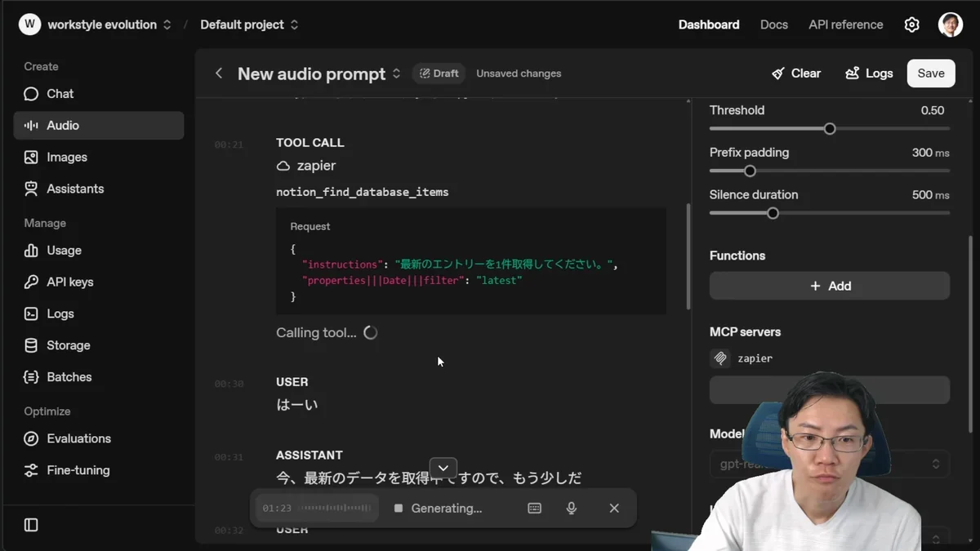Open the keyboard input icon
980x551 pixels.
click(535, 509)
